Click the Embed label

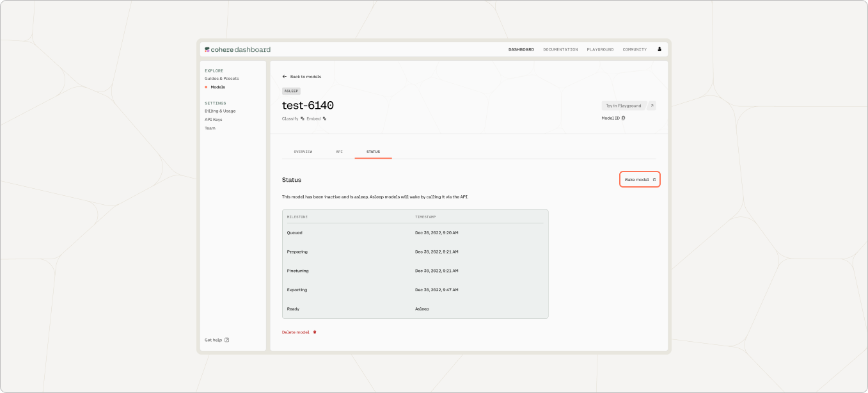(313, 118)
